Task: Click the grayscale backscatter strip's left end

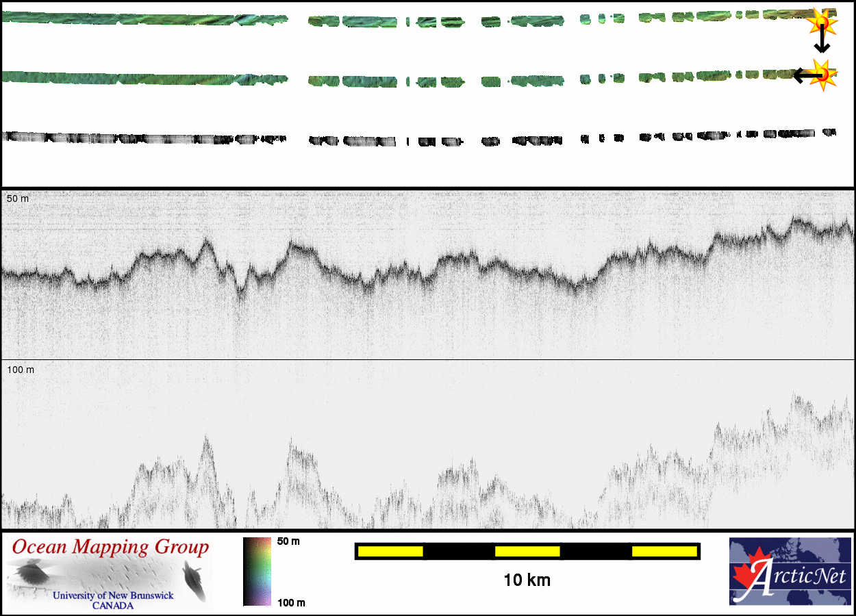Action: pyautogui.click(x=8, y=137)
